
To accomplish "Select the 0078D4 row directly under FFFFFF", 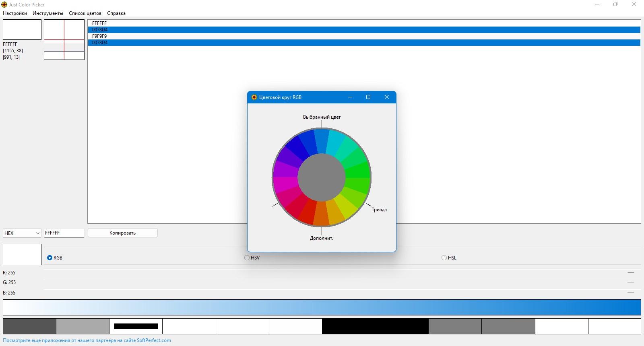I will (364, 30).
